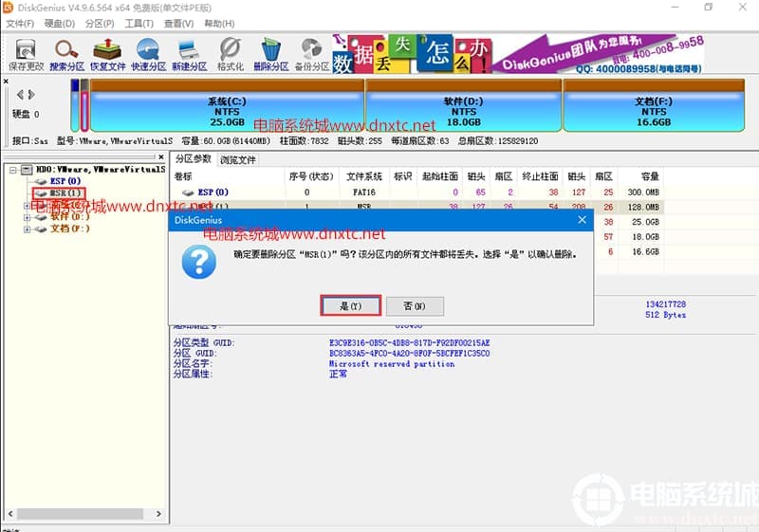Expand the 软件(D:) tree node

(28, 217)
